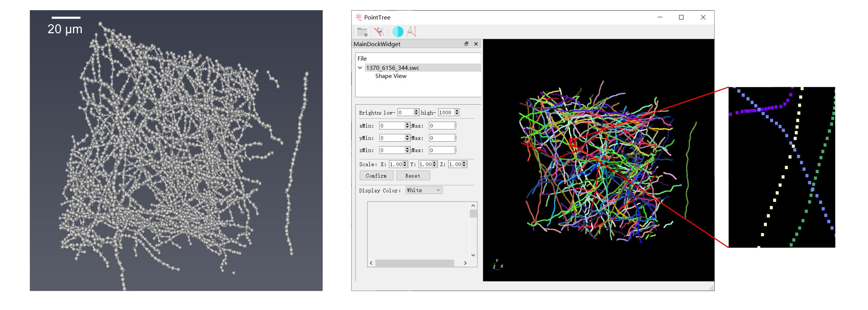Click the neuron branch tracing toolbar icon
The height and width of the screenshot is (310, 868).
pos(379,32)
